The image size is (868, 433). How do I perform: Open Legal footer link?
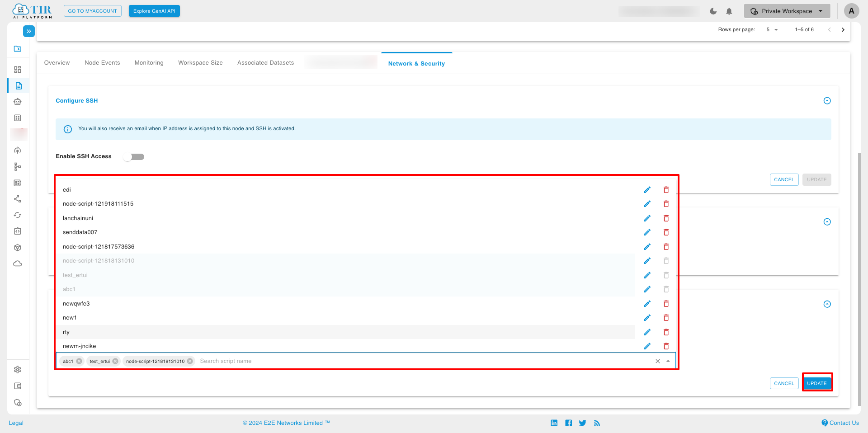tap(16, 423)
